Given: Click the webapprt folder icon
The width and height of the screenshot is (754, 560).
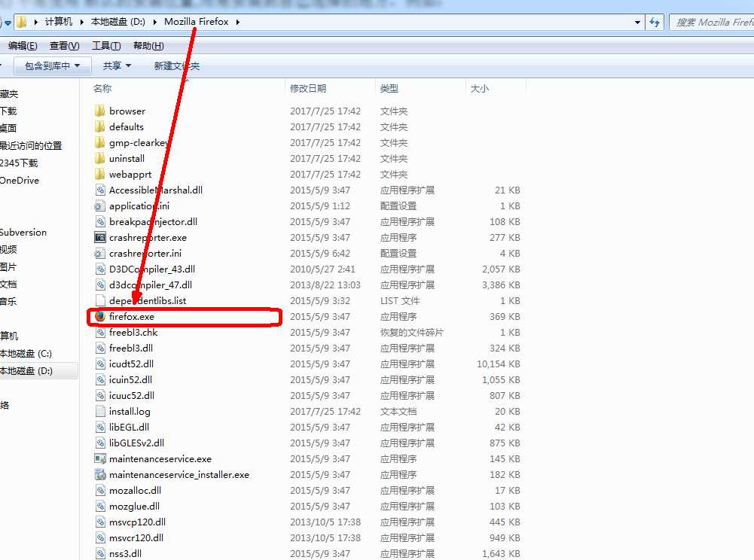Looking at the screenshot, I should pos(99,174).
